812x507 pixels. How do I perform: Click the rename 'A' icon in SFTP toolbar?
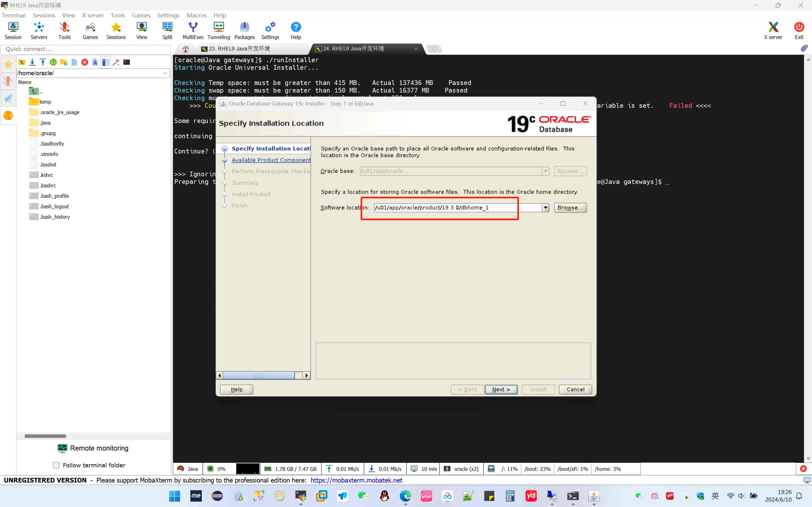click(x=95, y=62)
